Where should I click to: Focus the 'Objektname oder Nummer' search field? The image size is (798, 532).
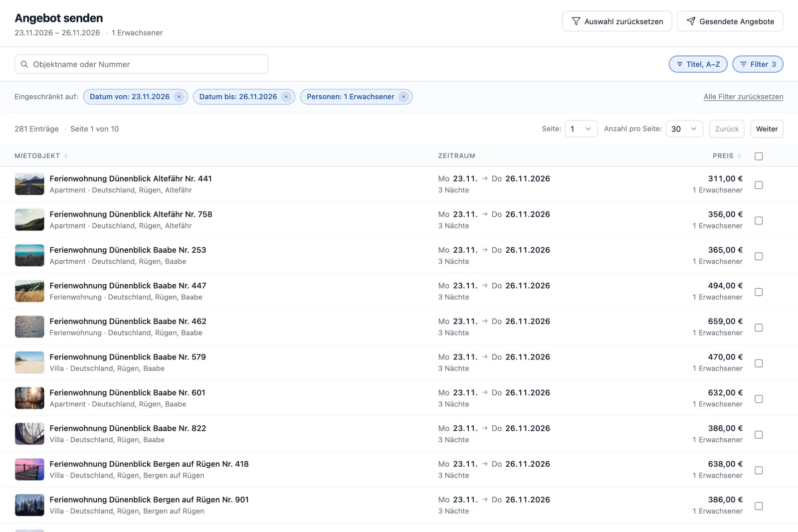pyautogui.click(x=141, y=64)
